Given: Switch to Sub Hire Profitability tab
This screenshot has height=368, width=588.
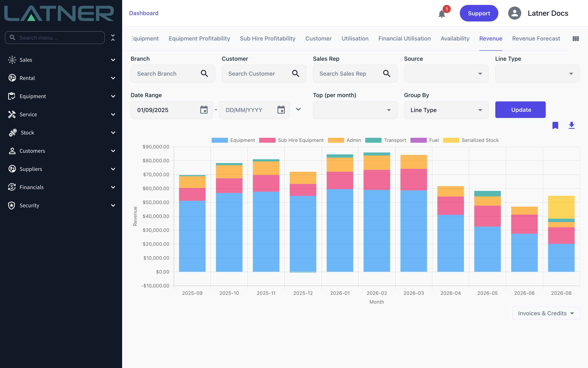Looking at the screenshot, I should pyautogui.click(x=267, y=38).
